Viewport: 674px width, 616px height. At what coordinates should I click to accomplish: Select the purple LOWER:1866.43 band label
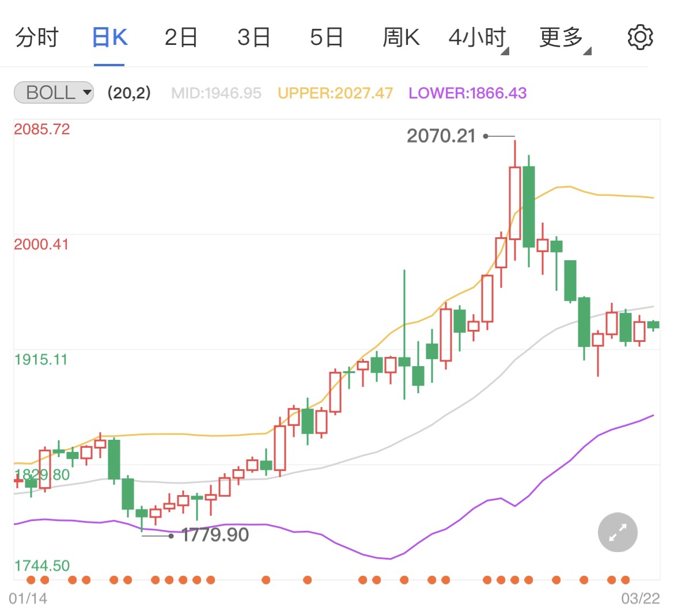(x=467, y=93)
